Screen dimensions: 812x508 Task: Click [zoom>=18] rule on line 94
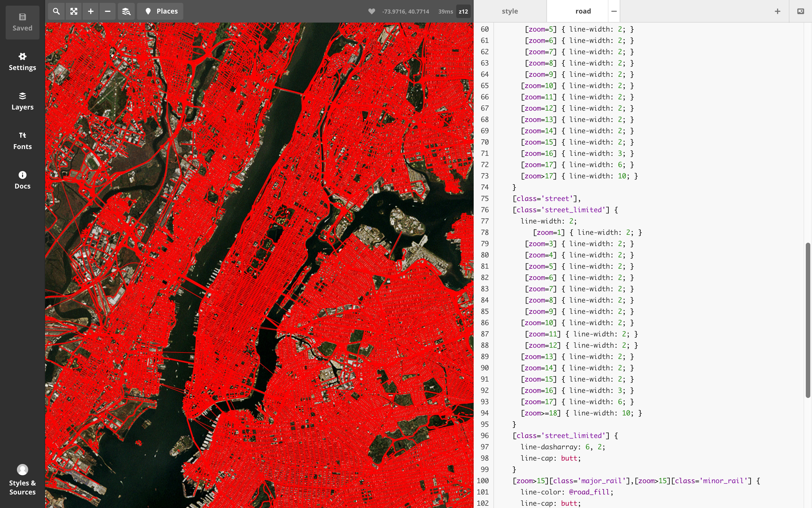coord(581,413)
